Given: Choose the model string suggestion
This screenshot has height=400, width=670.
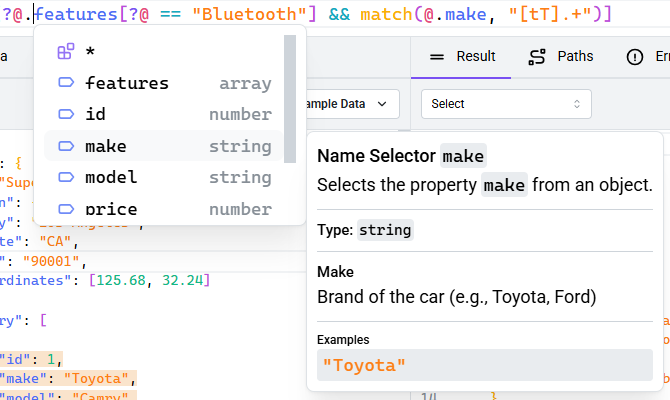Looking at the screenshot, I should click(x=163, y=177).
